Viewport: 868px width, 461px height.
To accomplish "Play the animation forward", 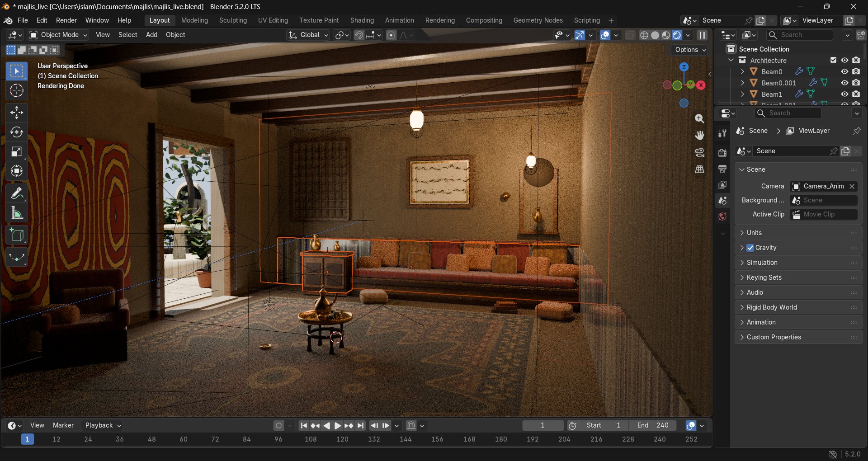I will (338, 425).
